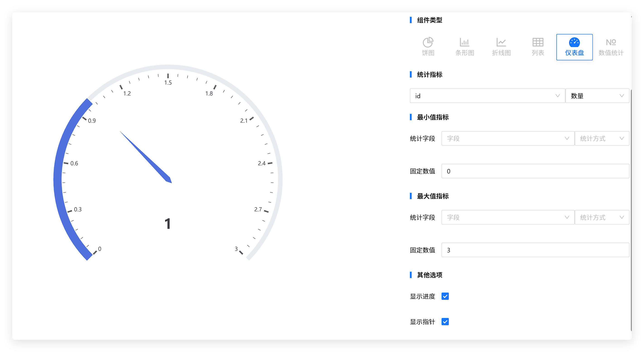Click the gauge value label 1
644x352 pixels.
[168, 224]
